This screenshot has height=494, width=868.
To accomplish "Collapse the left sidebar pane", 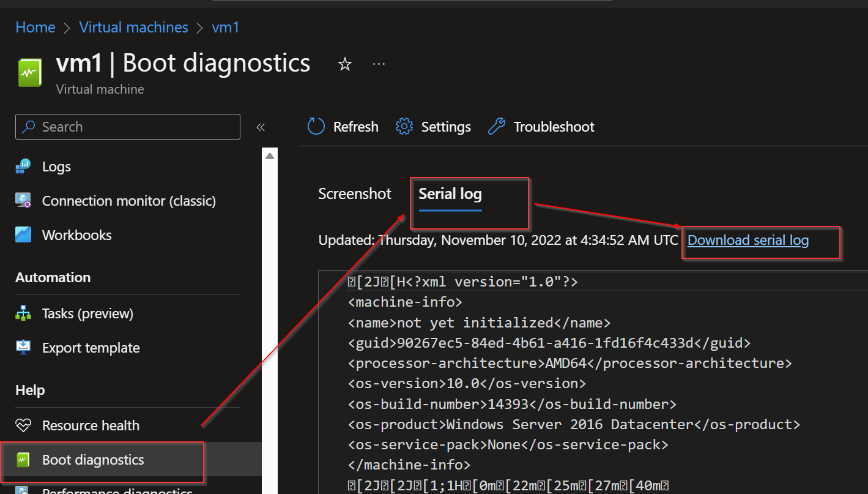I will 260,127.
